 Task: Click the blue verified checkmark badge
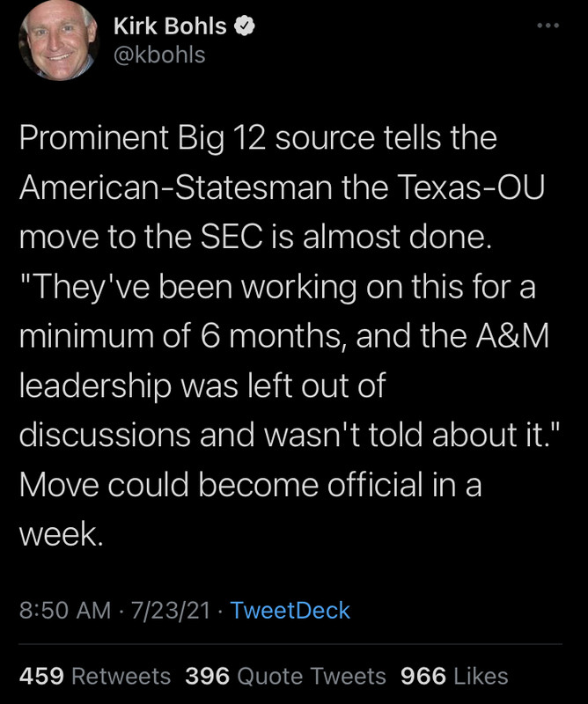coord(246,26)
